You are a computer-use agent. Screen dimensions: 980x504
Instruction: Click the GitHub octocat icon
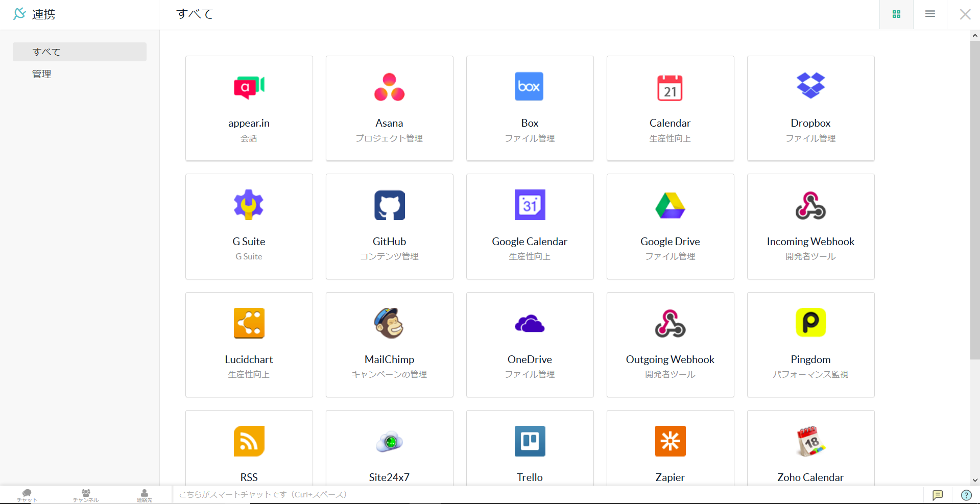click(389, 205)
